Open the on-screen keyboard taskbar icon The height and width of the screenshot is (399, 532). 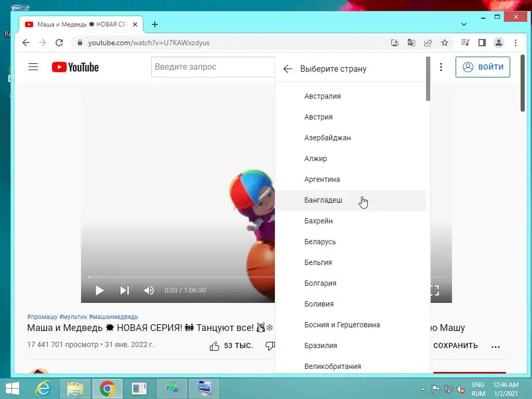204,389
